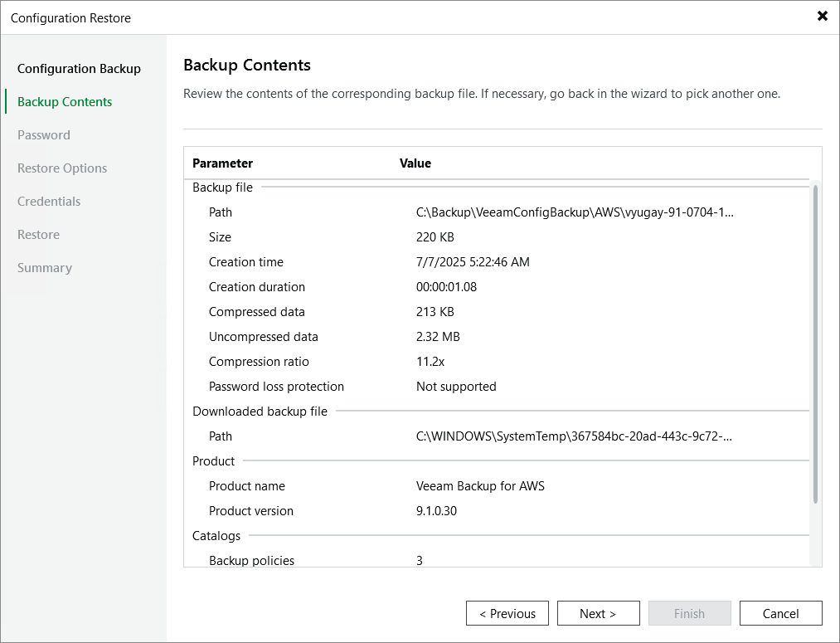Open the Password step in the sidebar
Image resolution: width=840 pixels, height=643 pixels.
pos(43,134)
